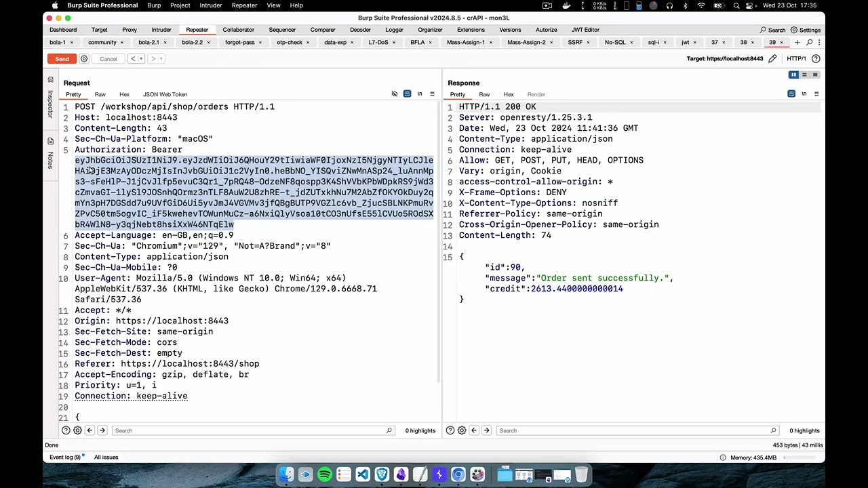Add a new Repeater tab
Screen dimensions: 868x488
pos(797,43)
